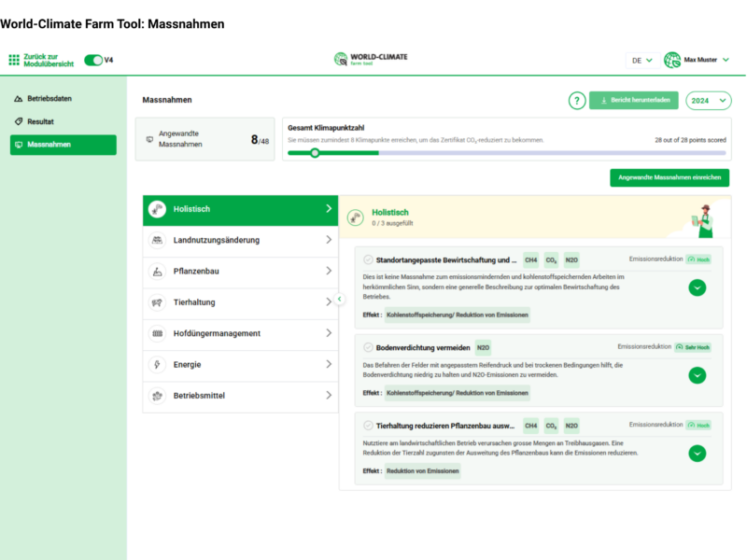Toggle the V4 switch

click(93, 60)
